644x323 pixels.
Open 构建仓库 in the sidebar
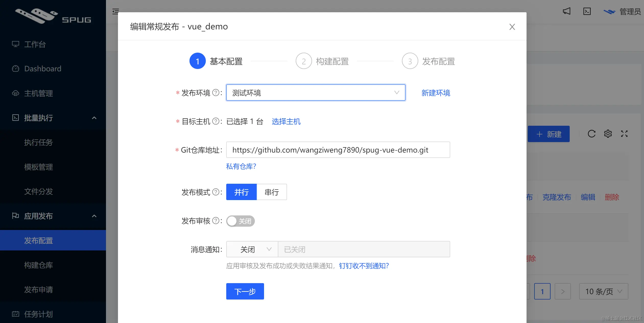click(x=39, y=265)
